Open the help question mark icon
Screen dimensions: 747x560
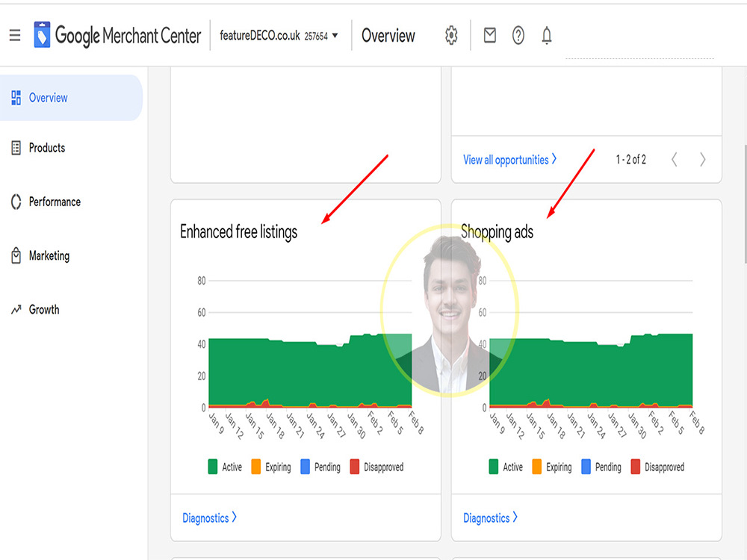[x=518, y=35]
